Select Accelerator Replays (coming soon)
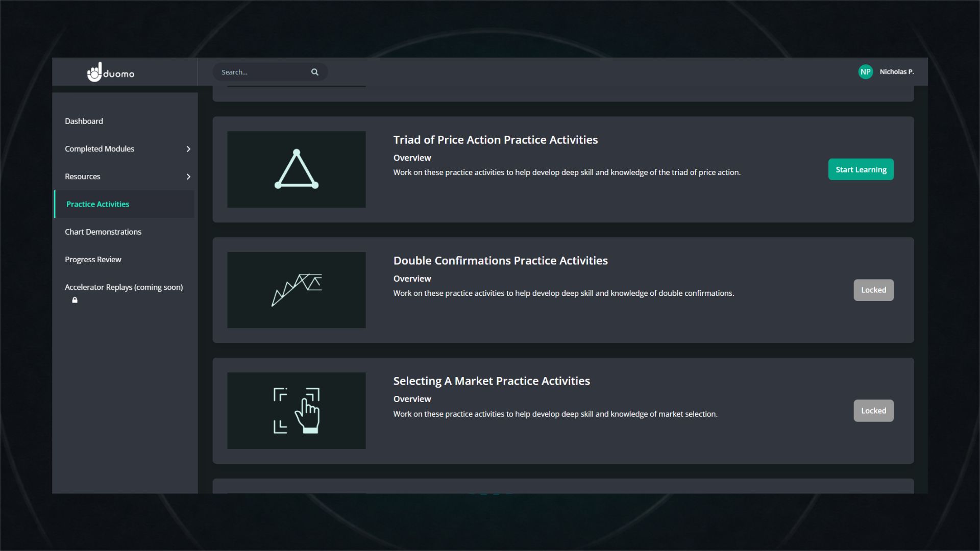This screenshot has height=551, width=980. 124,287
